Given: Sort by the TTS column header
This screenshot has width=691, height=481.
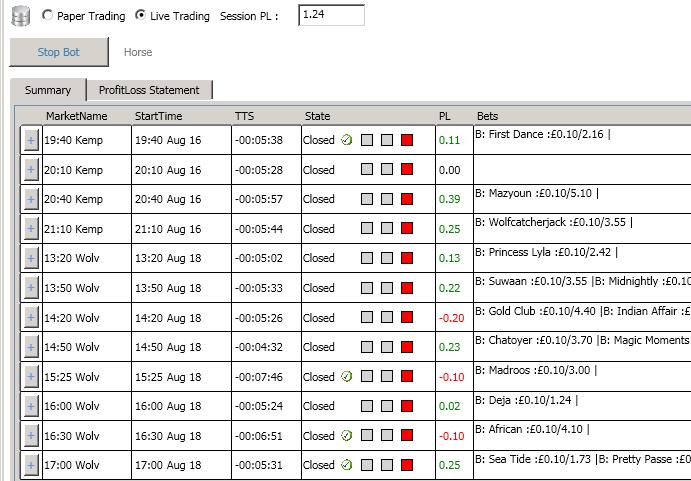Looking at the screenshot, I should point(244,116).
